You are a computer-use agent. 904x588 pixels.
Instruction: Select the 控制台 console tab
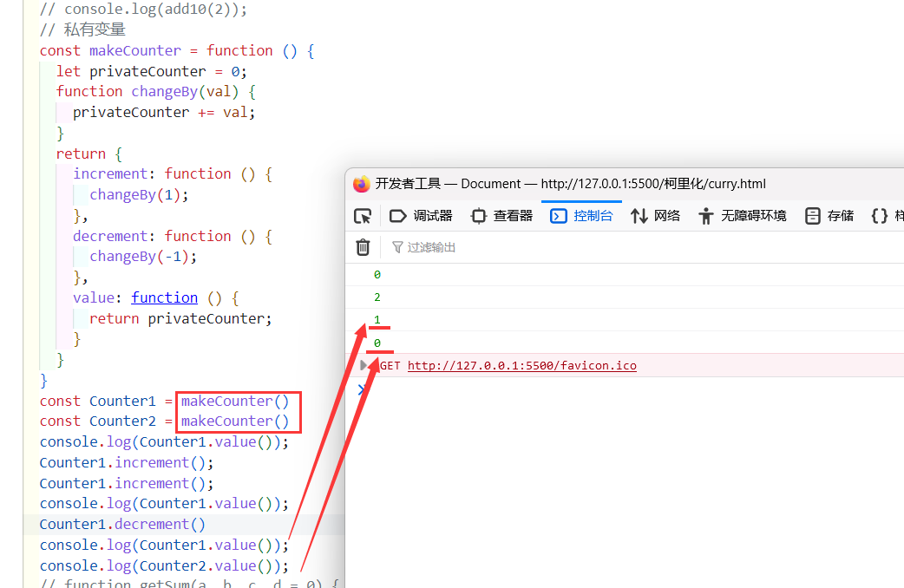pos(581,216)
